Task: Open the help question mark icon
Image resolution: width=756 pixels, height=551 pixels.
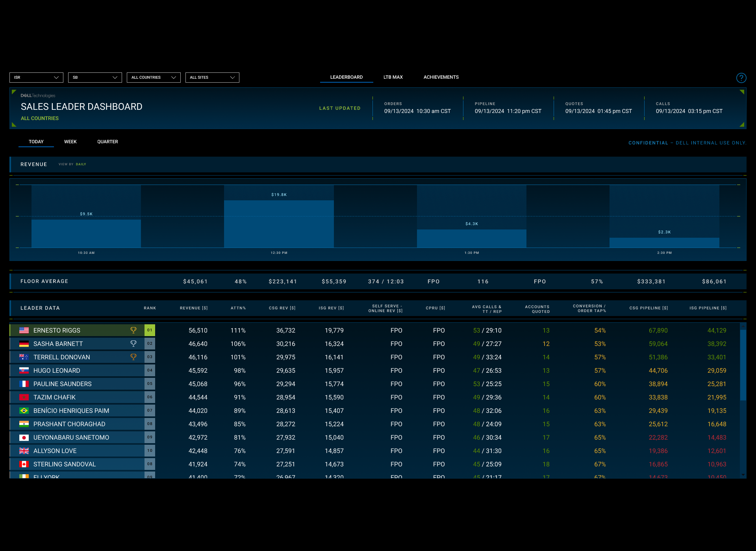Action: coord(741,78)
